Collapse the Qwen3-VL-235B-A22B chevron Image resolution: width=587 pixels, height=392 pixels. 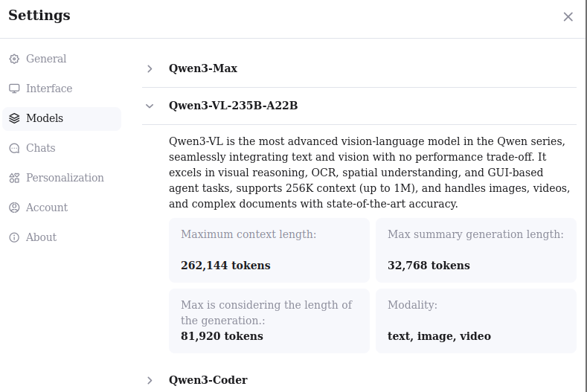(150, 106)
